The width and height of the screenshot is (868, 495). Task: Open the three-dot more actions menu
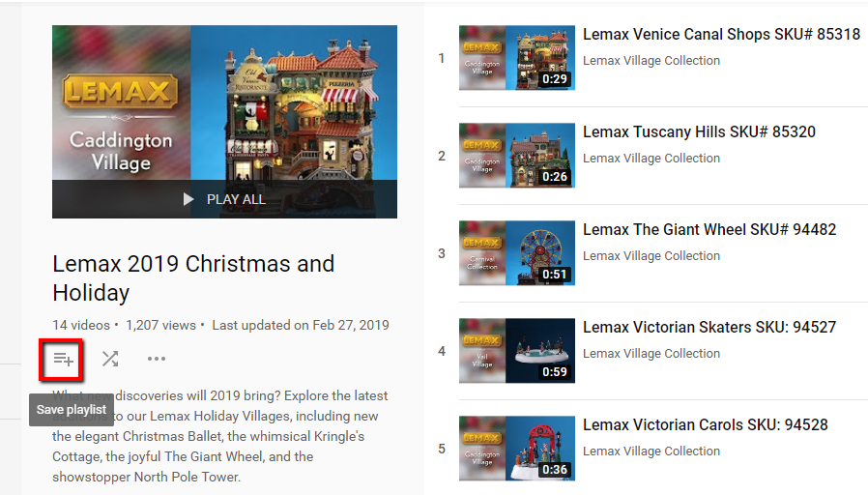(157, 359)
